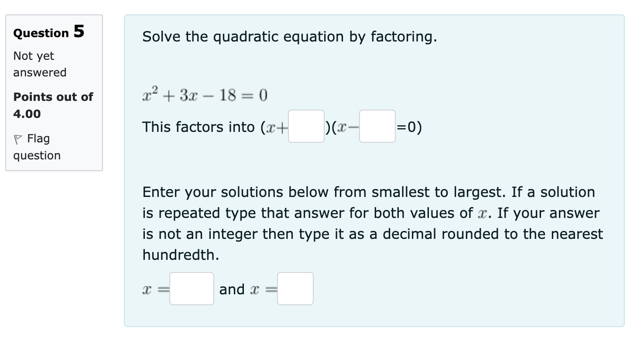Click the =0) text after factor boxes
Viewport: 644px width, 338px height.
[408, 127]
